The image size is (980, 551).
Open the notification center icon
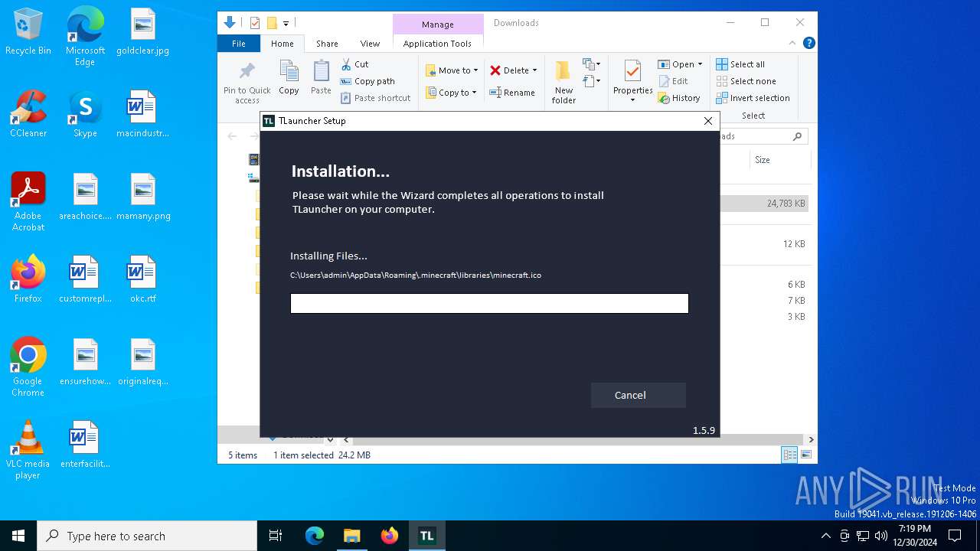(x=955, y=536)
